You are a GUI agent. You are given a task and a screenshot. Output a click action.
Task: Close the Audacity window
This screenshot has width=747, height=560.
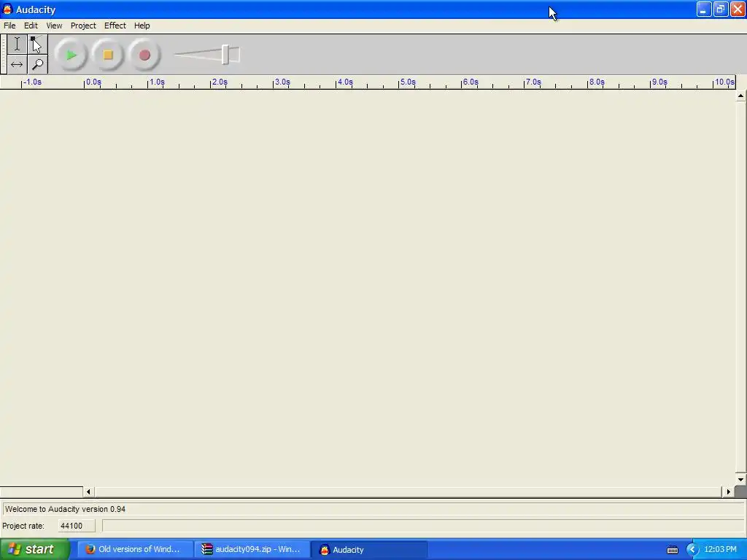tap(738, 9)
